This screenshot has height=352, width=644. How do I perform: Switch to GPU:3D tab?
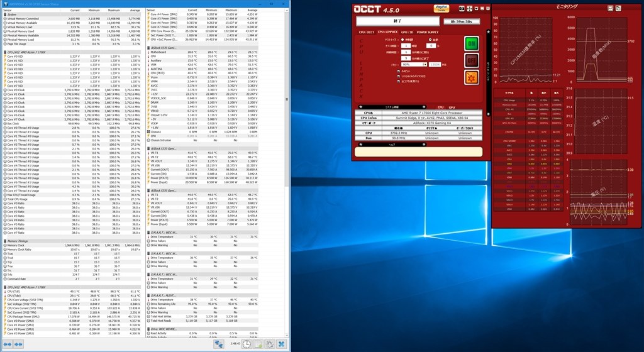click(407, 32)
